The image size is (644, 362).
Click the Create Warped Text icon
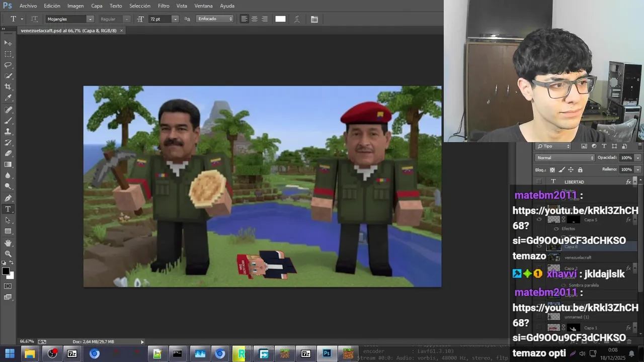[x=297, y=19]
